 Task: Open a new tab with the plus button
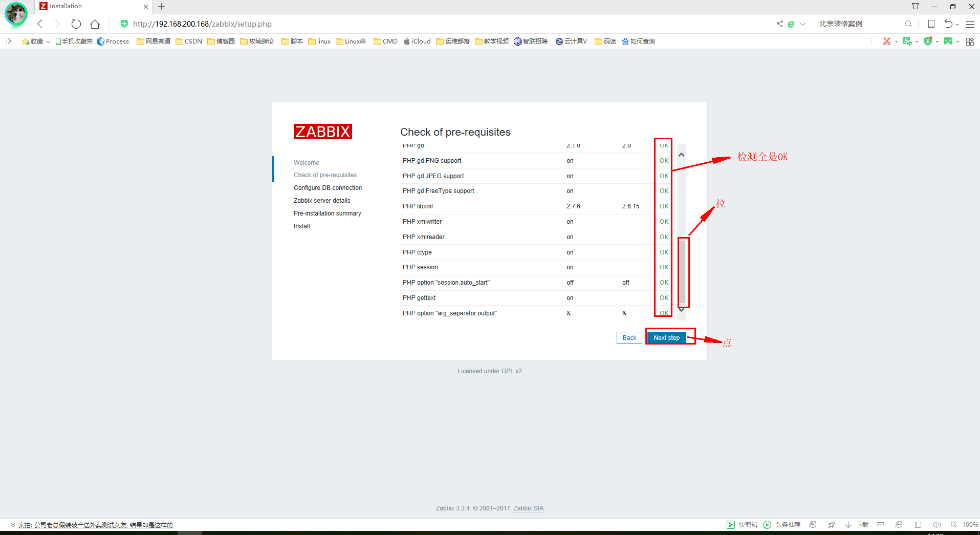point(161,7)
